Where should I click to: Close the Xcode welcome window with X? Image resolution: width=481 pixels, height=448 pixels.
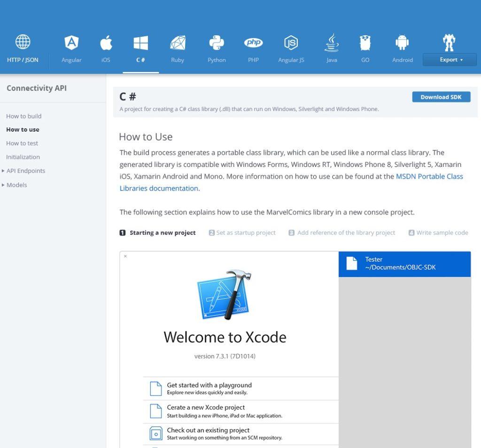[125, 256]
